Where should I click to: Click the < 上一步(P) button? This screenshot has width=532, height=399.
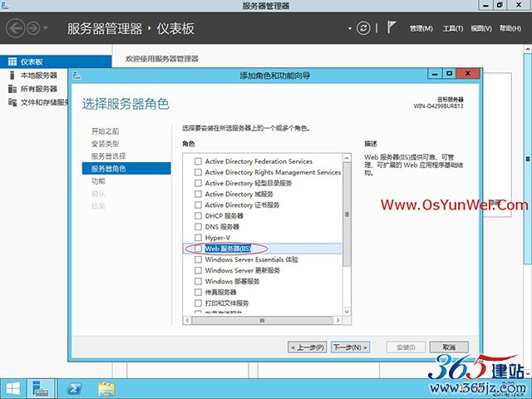point(308,347)
